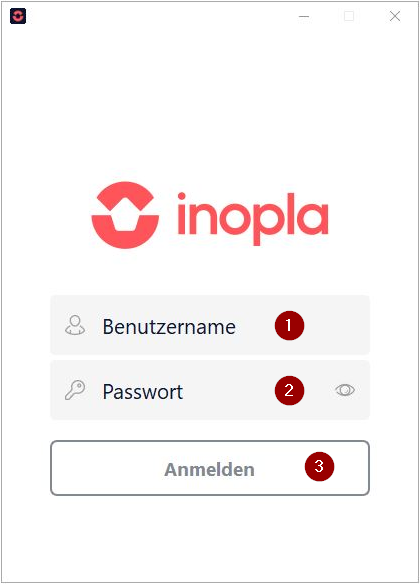Click the inopla wordmark text in logo
420x584 pixels.
pos(253,219)
